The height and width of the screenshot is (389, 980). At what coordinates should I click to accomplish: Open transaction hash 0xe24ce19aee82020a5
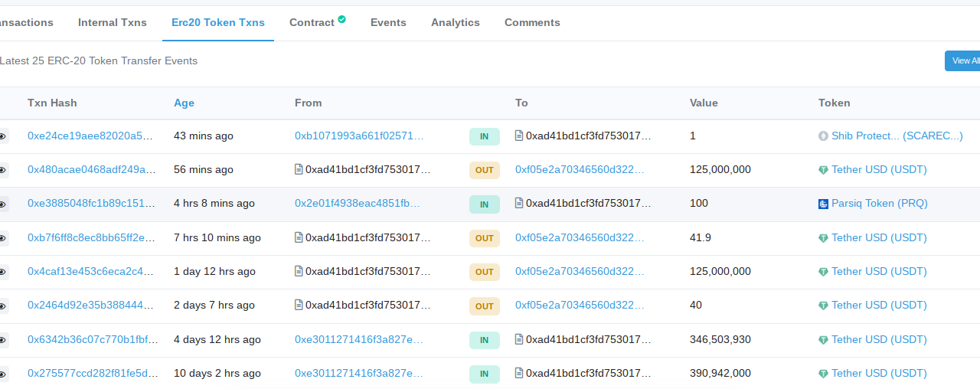pyautogui.click(x=91, y=136)
